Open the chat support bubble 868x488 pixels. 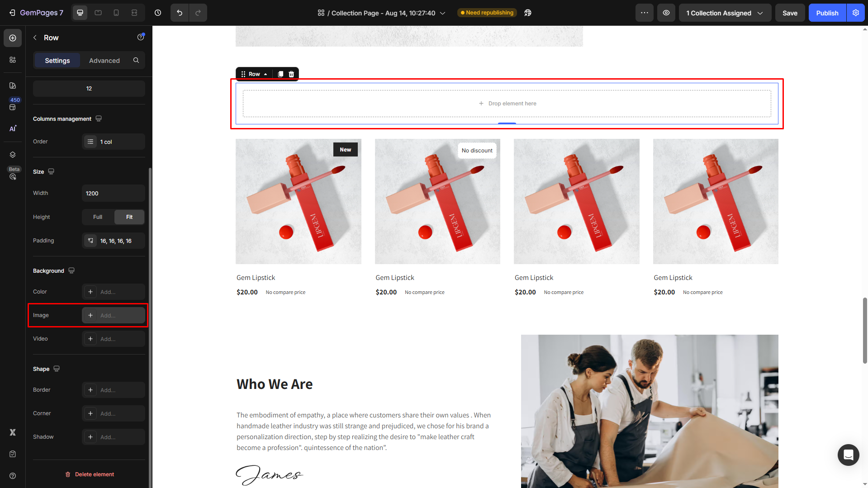(x=848, y=455)
